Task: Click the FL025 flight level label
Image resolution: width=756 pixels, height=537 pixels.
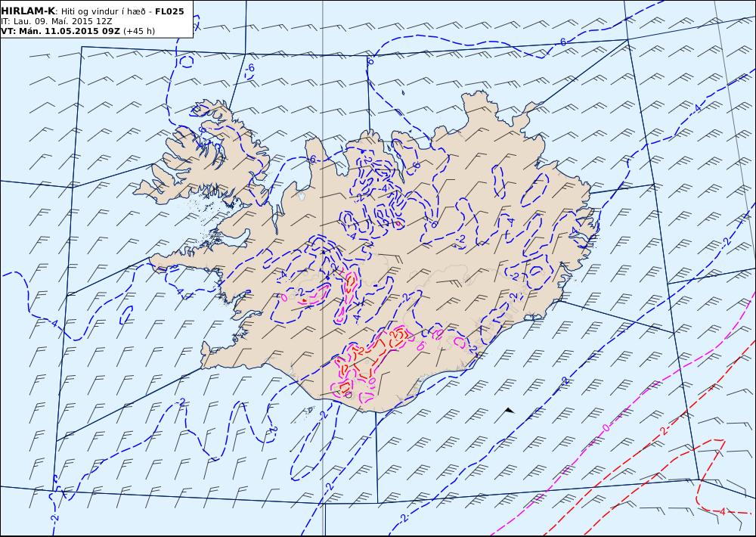Action: click(x=169, y=11)
